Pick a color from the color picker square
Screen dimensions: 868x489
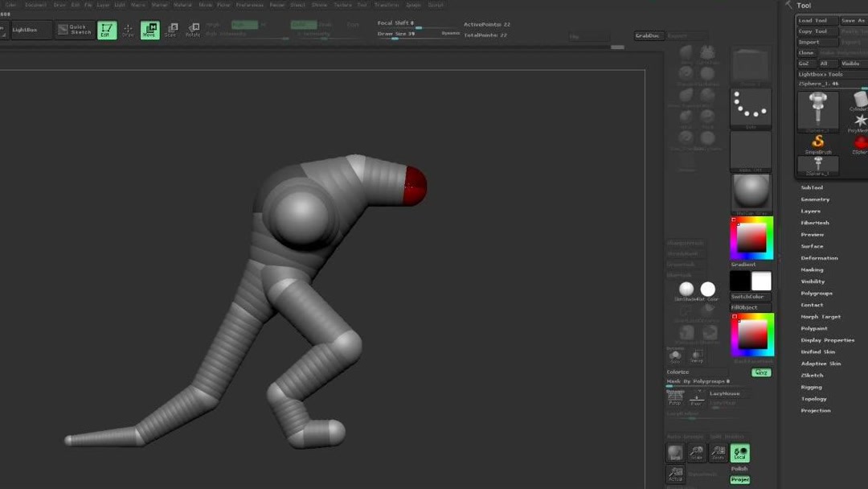[x=750, y=236]
